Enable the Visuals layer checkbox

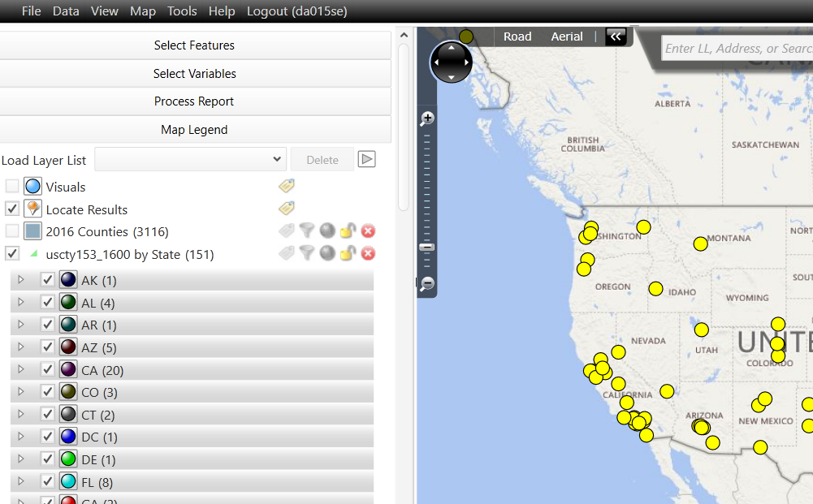click(x=11, y=185)
